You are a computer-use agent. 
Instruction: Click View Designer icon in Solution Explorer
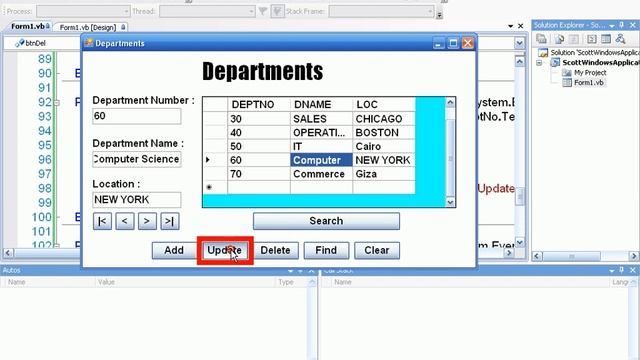tap(606, 39)
